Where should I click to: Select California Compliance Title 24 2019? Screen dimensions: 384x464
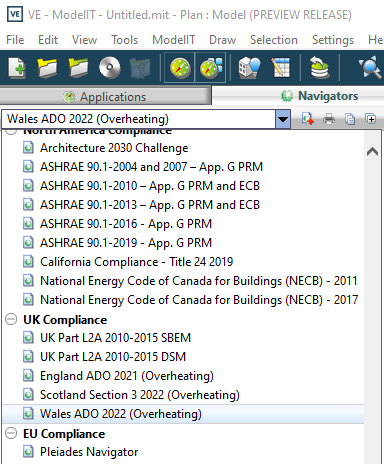136,262
